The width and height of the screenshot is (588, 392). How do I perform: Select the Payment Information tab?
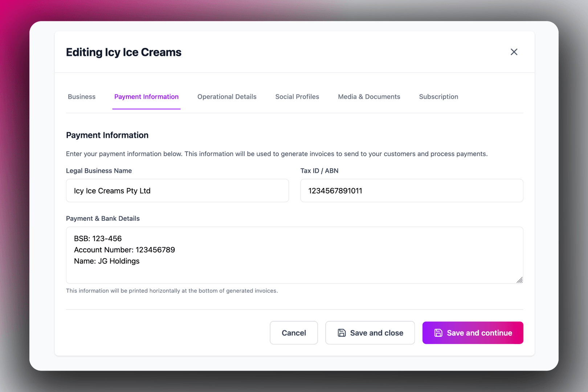coord(146,97)
